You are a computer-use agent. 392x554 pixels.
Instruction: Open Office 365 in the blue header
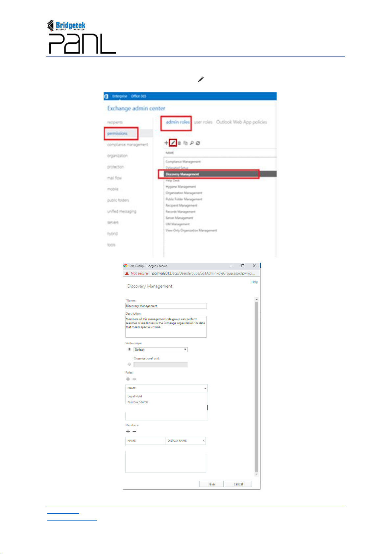138,96
